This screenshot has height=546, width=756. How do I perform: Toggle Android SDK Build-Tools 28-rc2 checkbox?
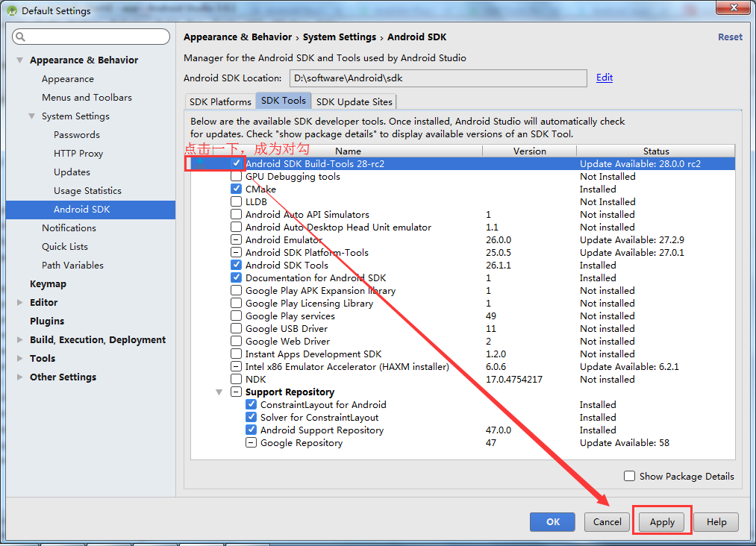tap(237, 163)
